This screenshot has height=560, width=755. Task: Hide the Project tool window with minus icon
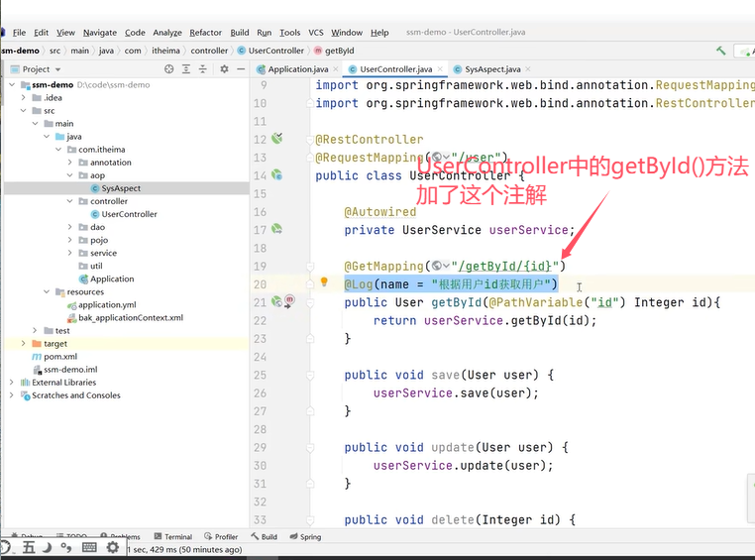[241, 68]
